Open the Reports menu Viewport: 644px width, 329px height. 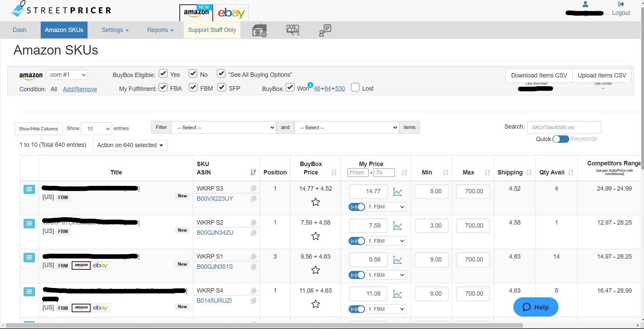click(x=160, y=30)
